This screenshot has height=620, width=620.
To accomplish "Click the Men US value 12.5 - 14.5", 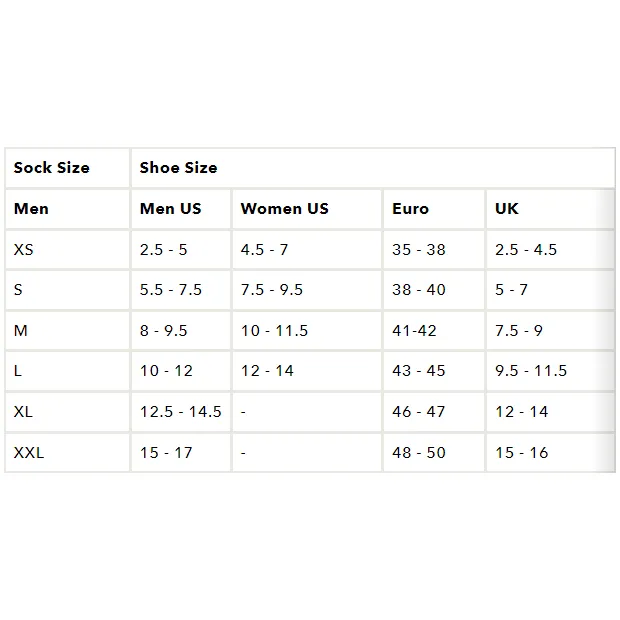I will [181, 412].
